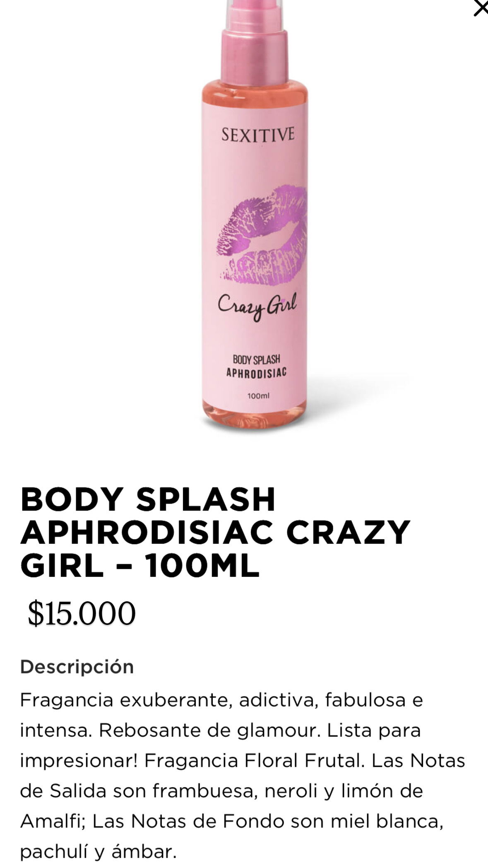Tap the 'CRAZY' word in title

(348, 532)
